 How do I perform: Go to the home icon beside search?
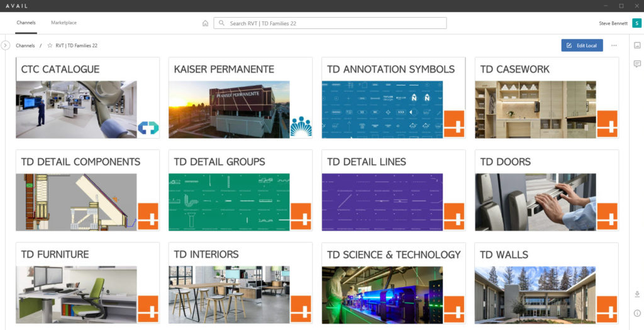(x=206, y=23)
